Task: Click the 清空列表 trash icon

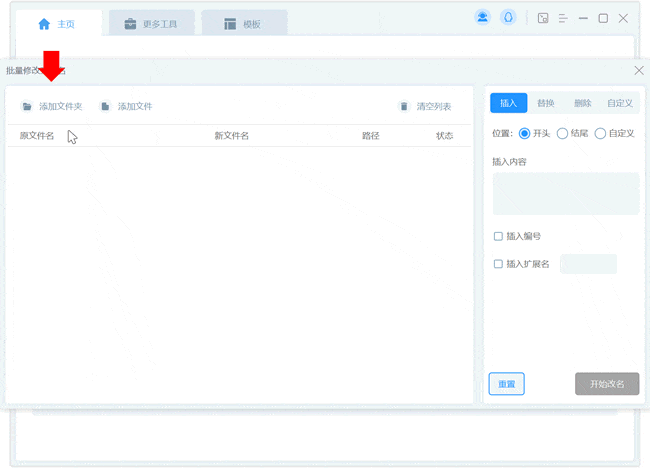Action: pyautogui.click(x=404, y=106)
